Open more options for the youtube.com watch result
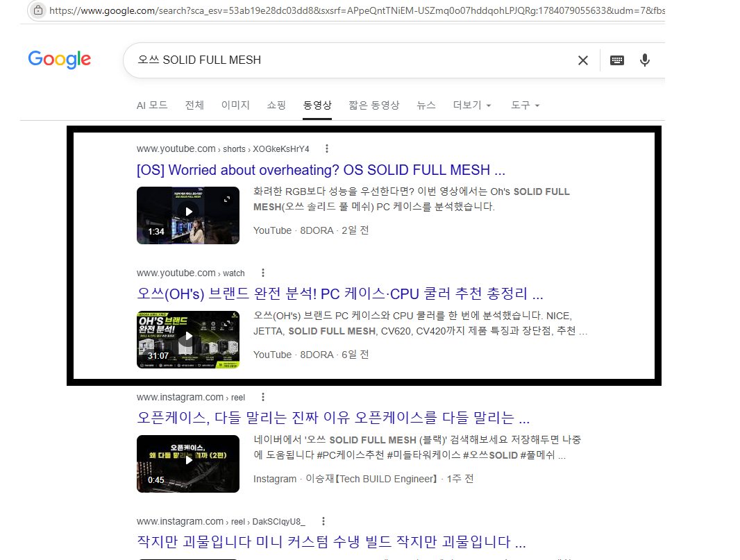Screen dimensions: 740x560 point(263,273)
